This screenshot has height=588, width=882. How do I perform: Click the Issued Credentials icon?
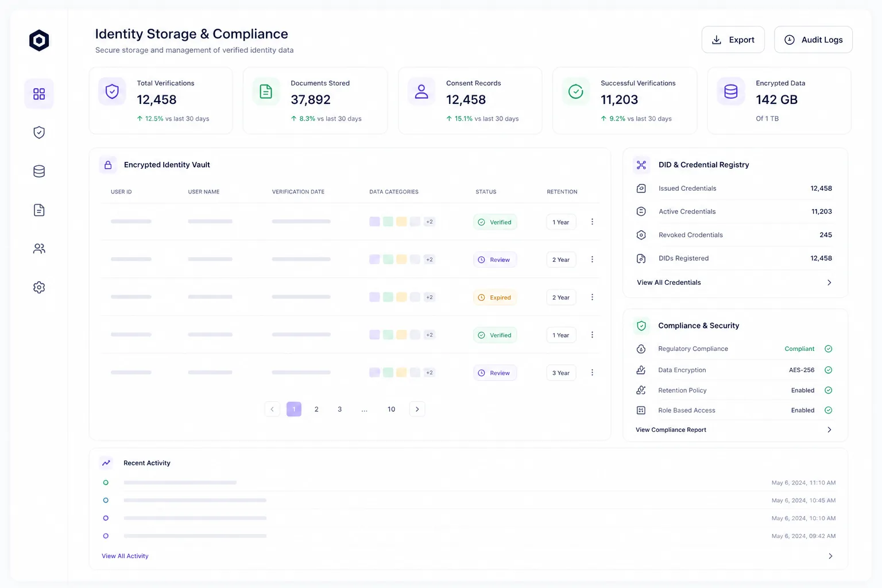point(641,188)
